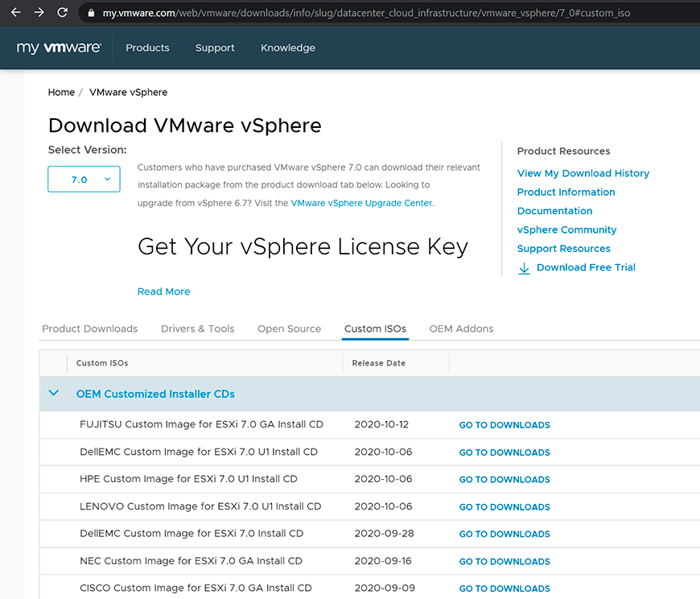The image size is (700, 599).
Task: Open the Products menu
Action: (x=147, y=48)
